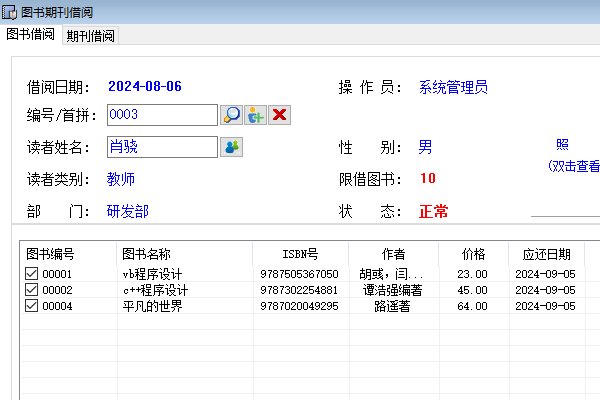This screenshot has width=600, height=400.
Task: Click the borrow date 2024-08-06
Action: pos(145,87)
